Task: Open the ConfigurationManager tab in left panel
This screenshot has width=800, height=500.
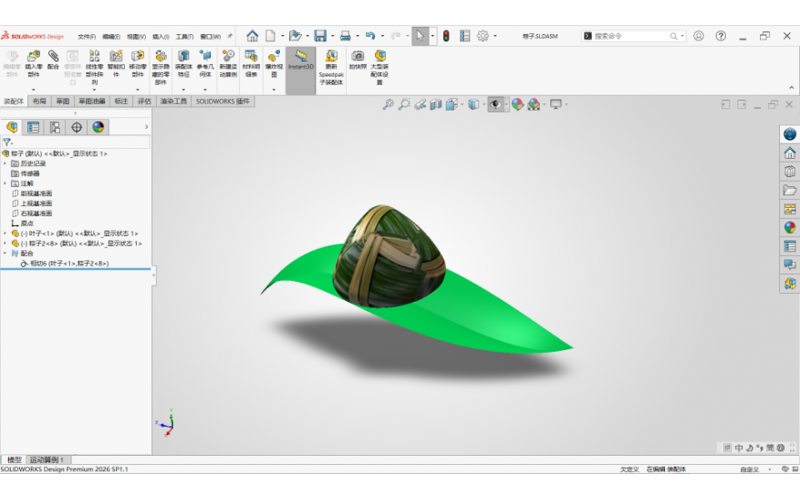Action: click(55, 127)
